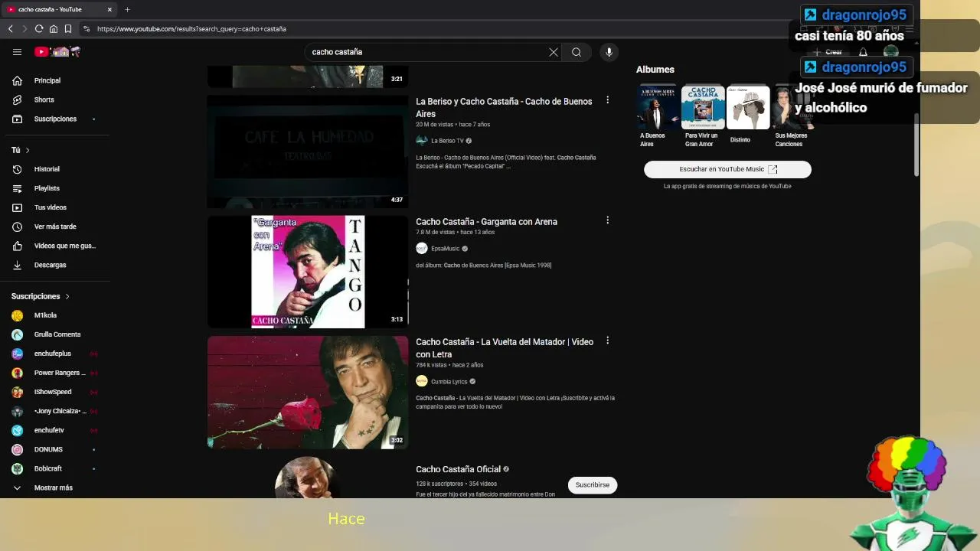Image resolution: width=980 pixels, height=551 pixels.
Task: Open Cacho Castaña Oficial channel title
Action: pos(458,469)
